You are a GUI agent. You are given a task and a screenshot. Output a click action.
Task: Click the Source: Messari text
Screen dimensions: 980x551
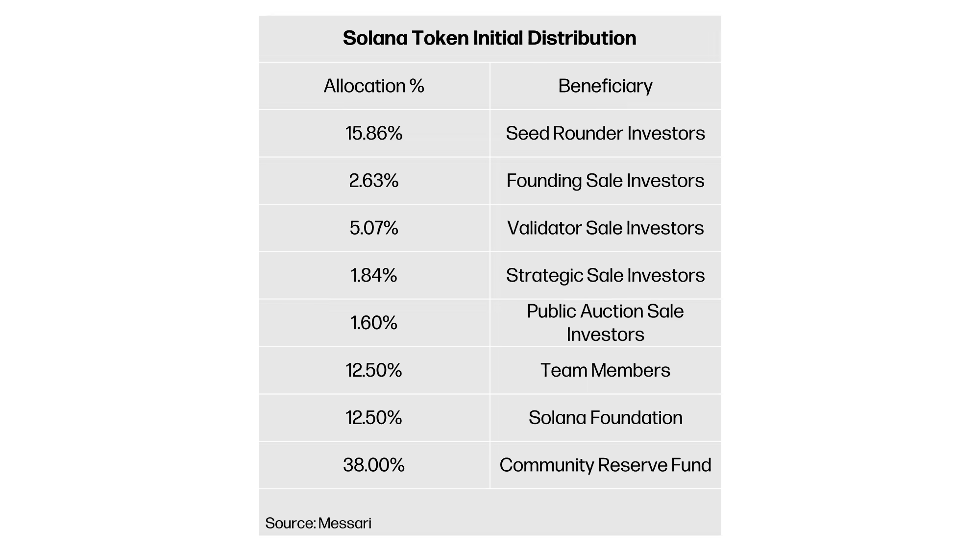pos(318,523)
